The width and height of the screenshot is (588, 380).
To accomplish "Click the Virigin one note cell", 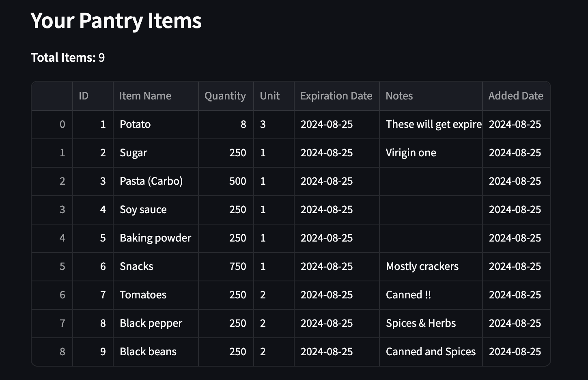I will (x=411, y=153).
